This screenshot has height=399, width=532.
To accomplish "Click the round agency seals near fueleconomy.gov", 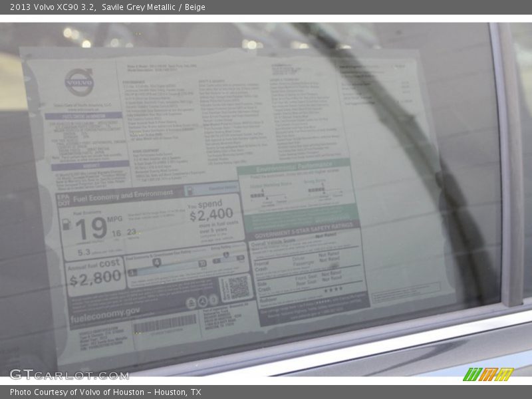I will (202, 301).
